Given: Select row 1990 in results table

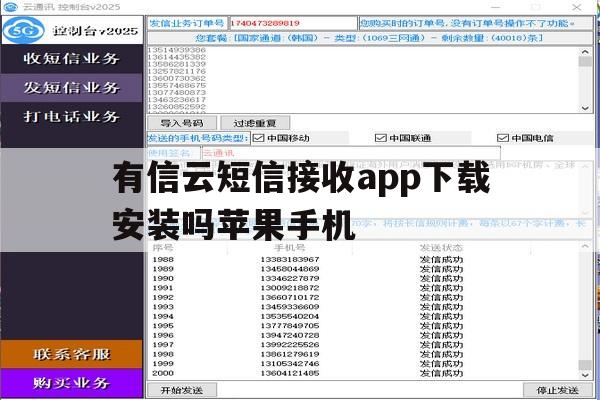Looking at the screenshot, I should click(363, 278).
